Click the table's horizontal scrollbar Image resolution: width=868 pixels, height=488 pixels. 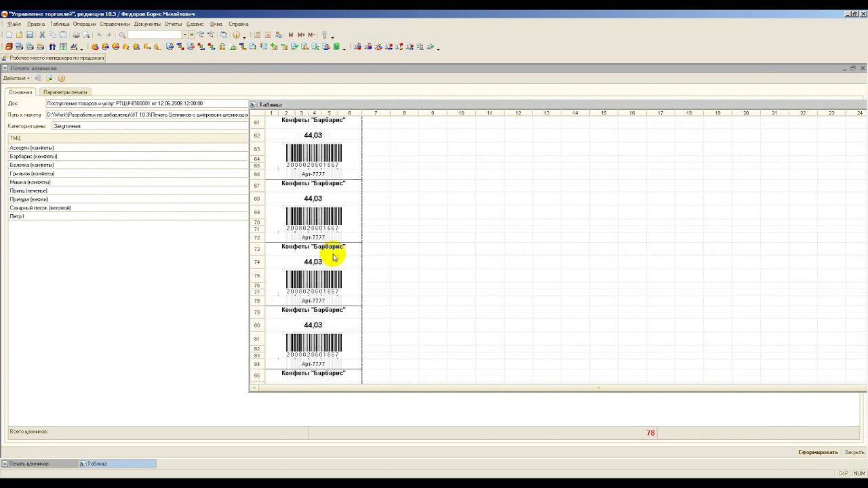[x=558, y=388]
